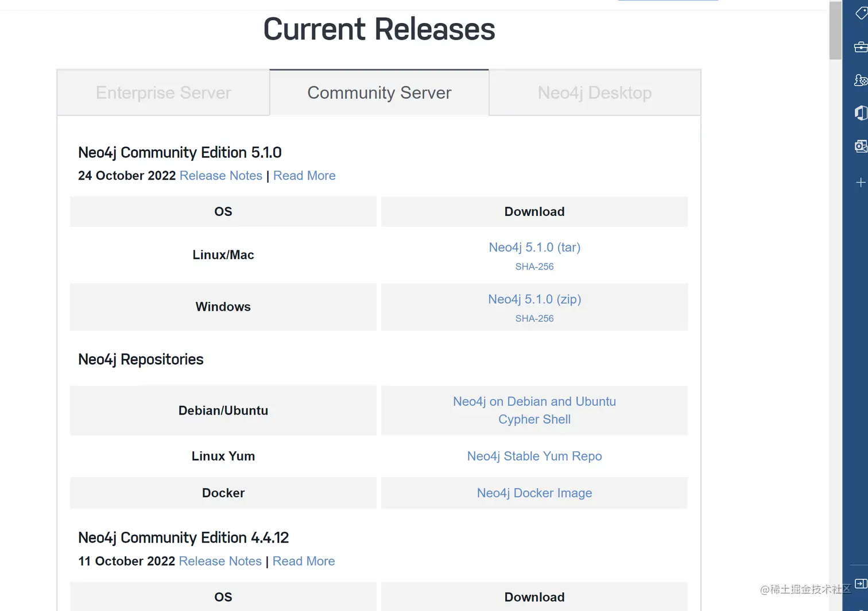Click the Neo4j Community Edition 5.1.0 heading

click(180, 153)
